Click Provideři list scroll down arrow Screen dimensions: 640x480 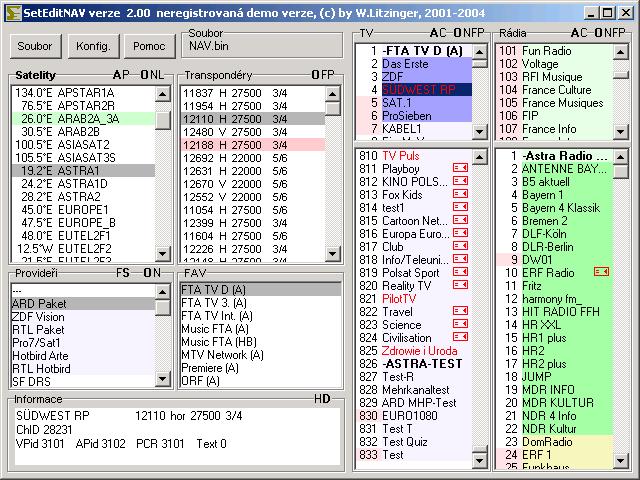pos(162,379)
